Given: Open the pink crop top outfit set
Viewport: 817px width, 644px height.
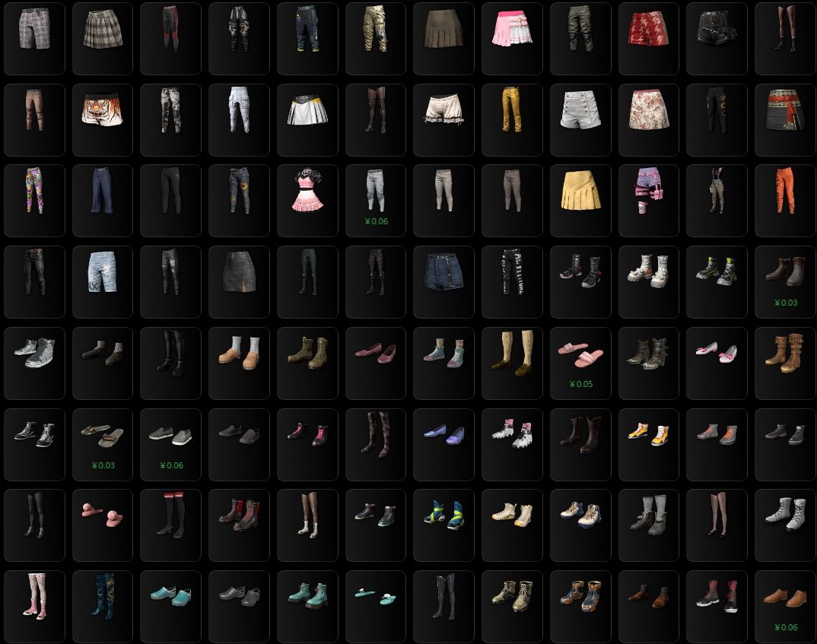Looking at the screenshot, I should pyautogui.click(x=307, y=189).
